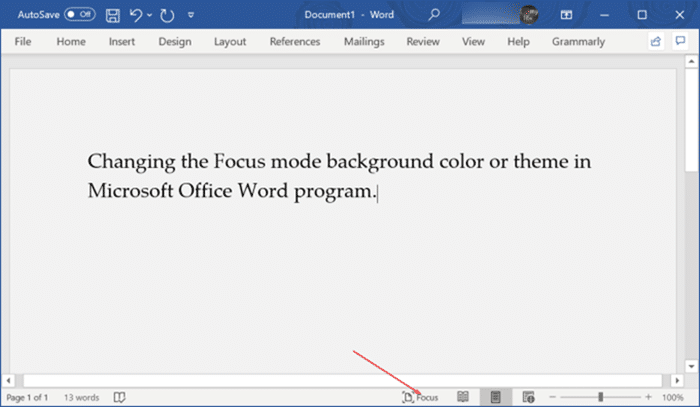Open the Design tab
Screen dimensions: 700x407
[x=175, y=42]
